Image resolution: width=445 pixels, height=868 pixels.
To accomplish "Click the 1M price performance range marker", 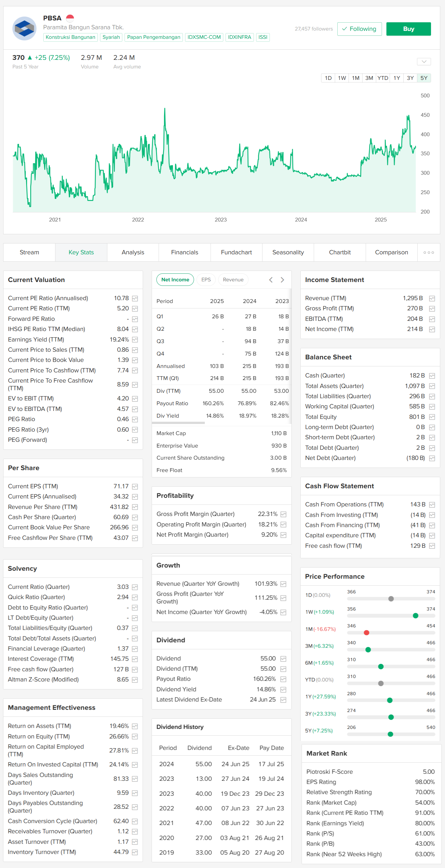I will 366,633.
